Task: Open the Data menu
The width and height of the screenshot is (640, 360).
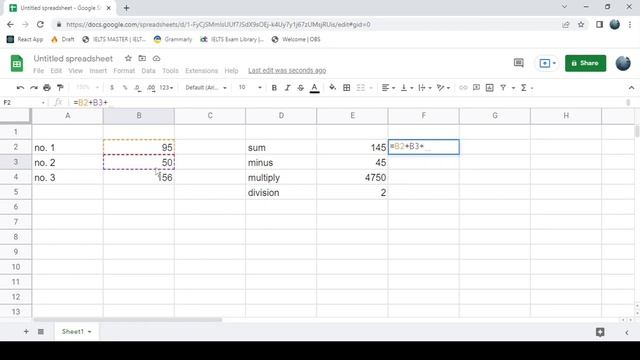Action: [x=148, y=71]
